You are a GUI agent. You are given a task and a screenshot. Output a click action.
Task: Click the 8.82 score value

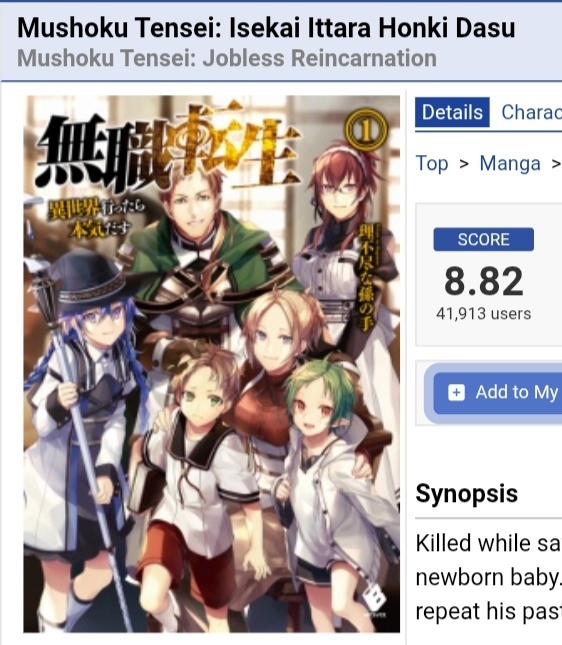483,281
